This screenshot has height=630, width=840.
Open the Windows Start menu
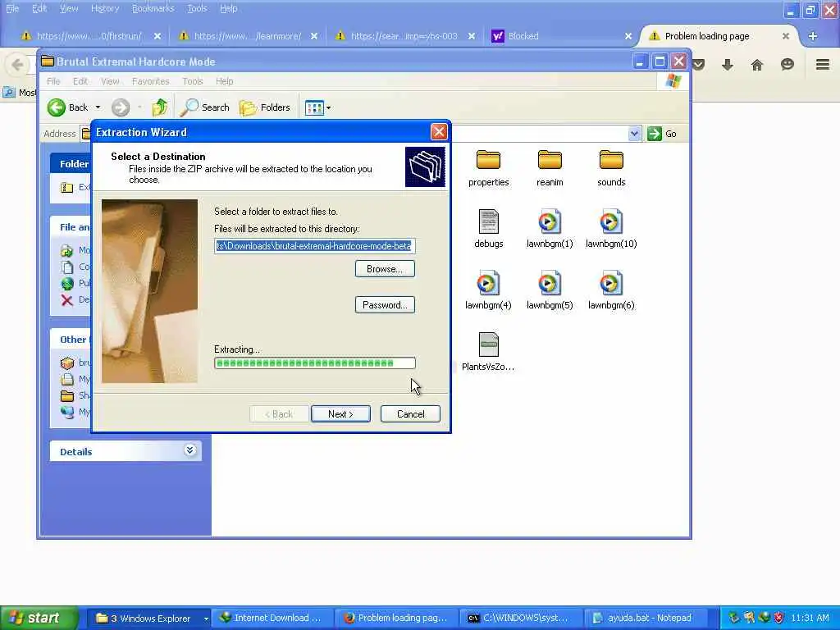pyautogui.click(x=39, y=618)
